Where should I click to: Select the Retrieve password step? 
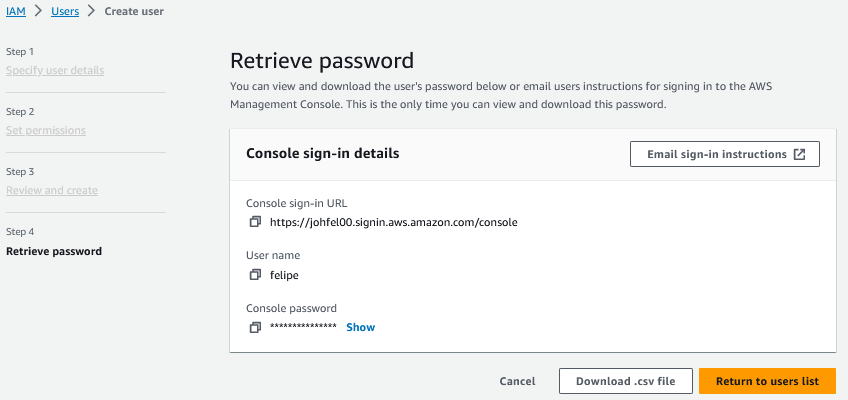point(54,251)
